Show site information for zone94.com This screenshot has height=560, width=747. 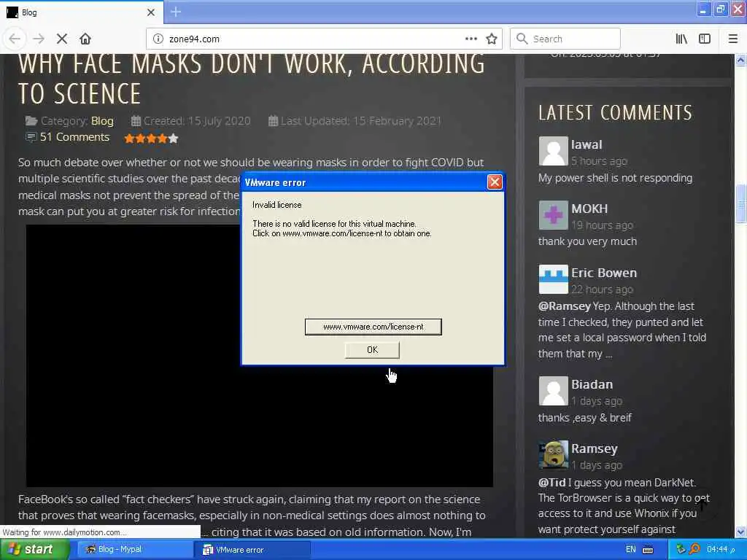pyautogui.click(x=158, y=39)
